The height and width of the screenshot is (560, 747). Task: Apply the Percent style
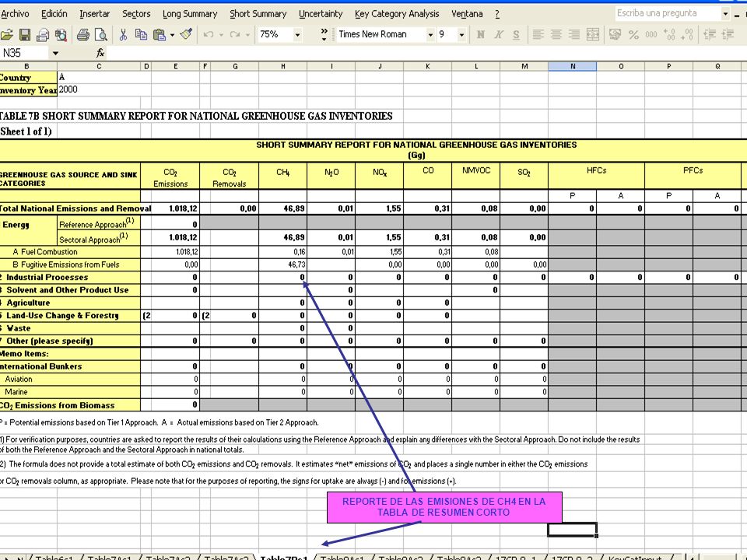click(633, 34)
